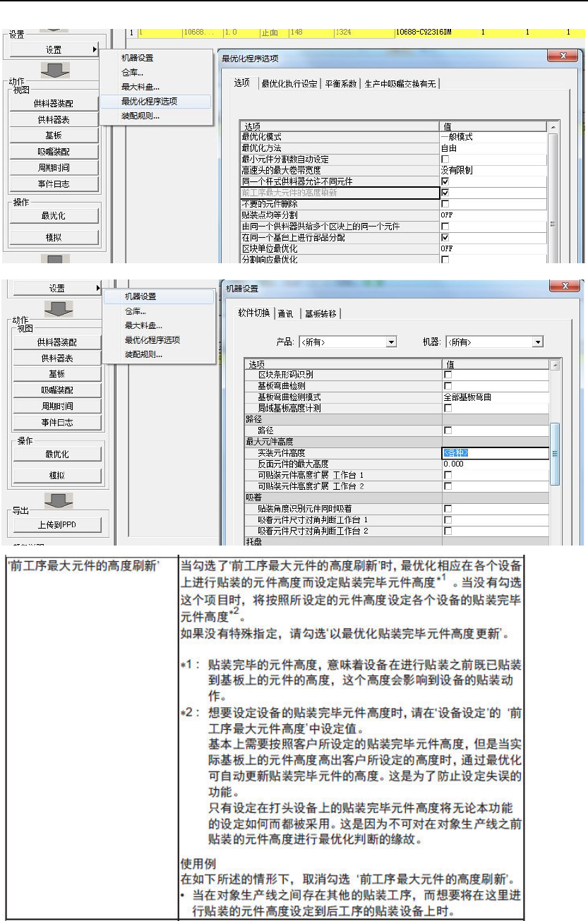Toggle 吸着元件尺寸对角判断工作台 2
Viewport: 588px width, 921px height.
pos(448,531)
